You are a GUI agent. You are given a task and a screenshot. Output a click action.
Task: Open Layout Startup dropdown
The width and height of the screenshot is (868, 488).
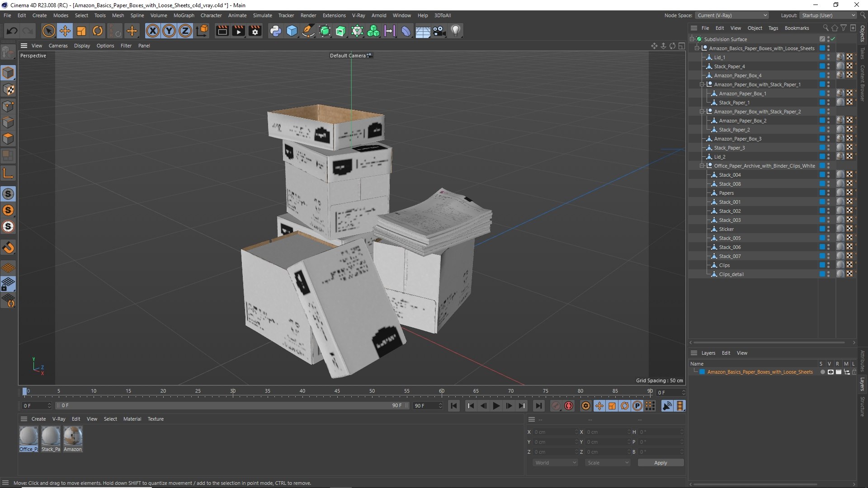tap(828, 15)
